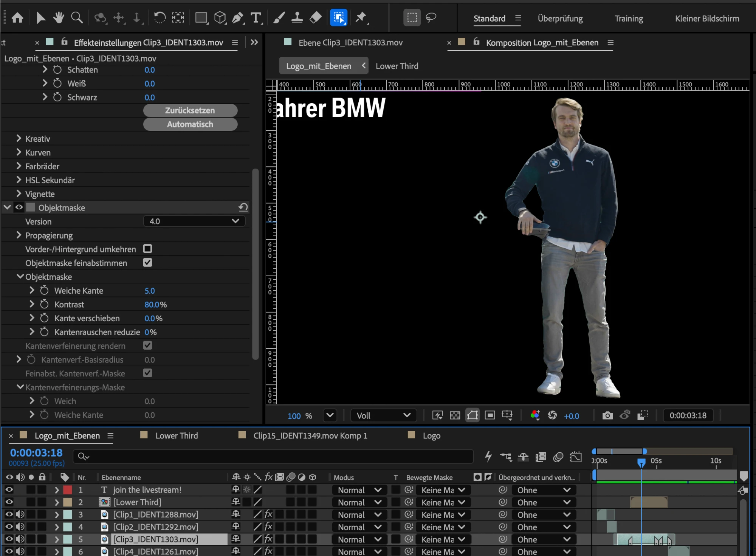Viewport: 756px width, 556px height.
Task: Click the Home icon in toolbar
Action: [x=17, y=18]
